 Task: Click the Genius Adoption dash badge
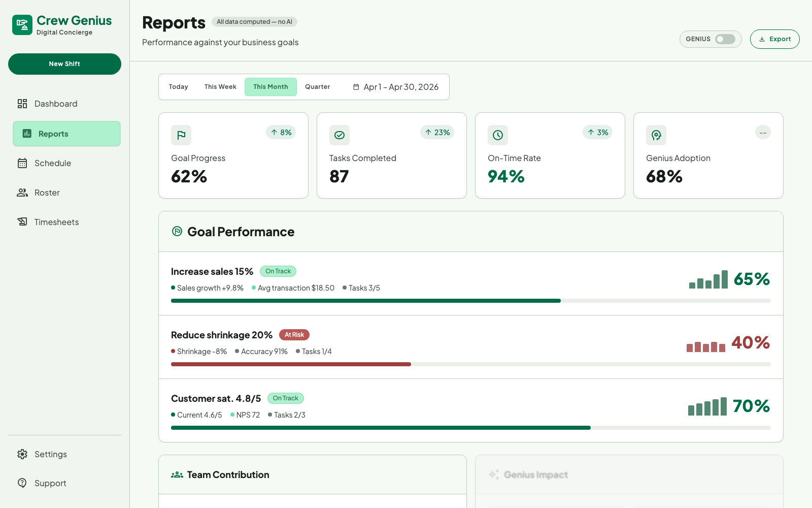(x=763, y=133)
